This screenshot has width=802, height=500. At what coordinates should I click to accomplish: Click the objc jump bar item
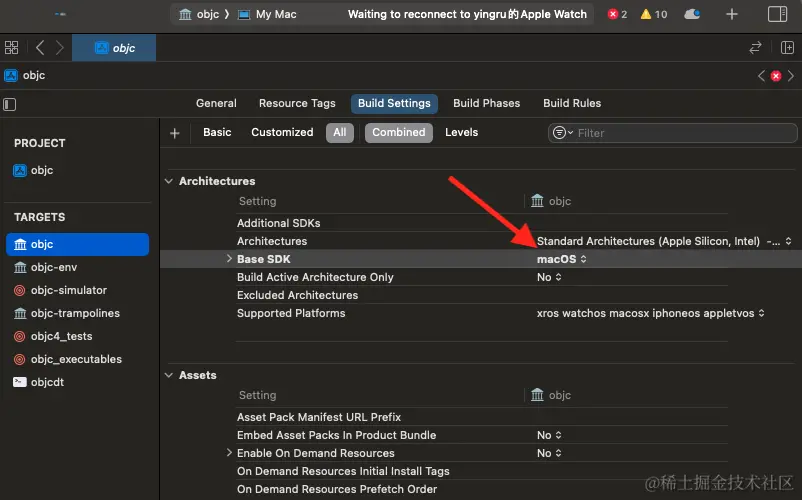click(x=25, y=76)
